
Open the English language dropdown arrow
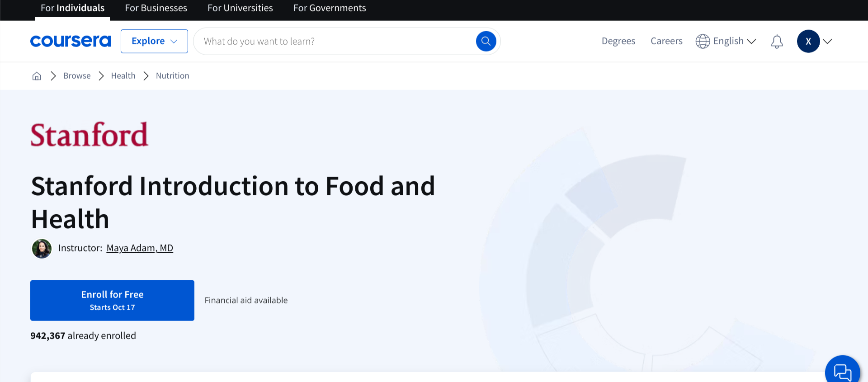(x=752, y=41)
